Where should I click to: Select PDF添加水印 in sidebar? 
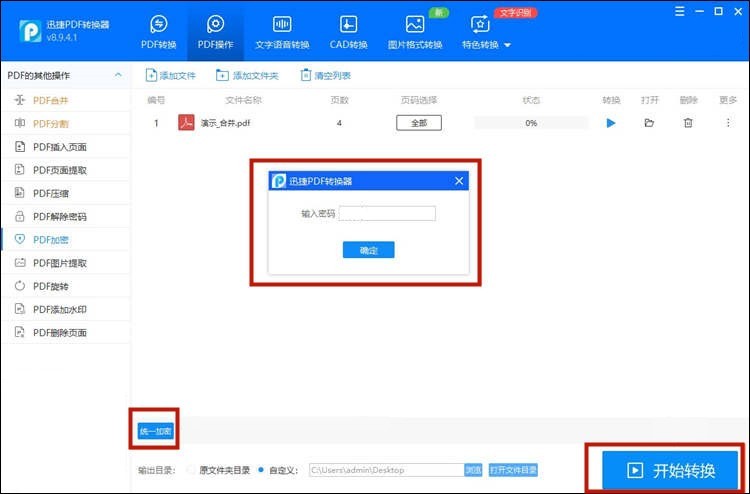pos(65,309)
